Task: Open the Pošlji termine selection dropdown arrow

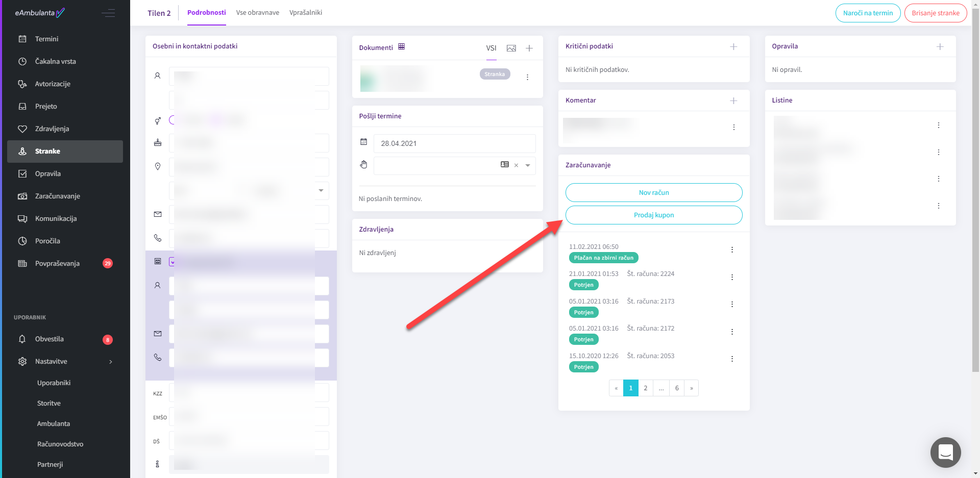Action: point(528,165)
